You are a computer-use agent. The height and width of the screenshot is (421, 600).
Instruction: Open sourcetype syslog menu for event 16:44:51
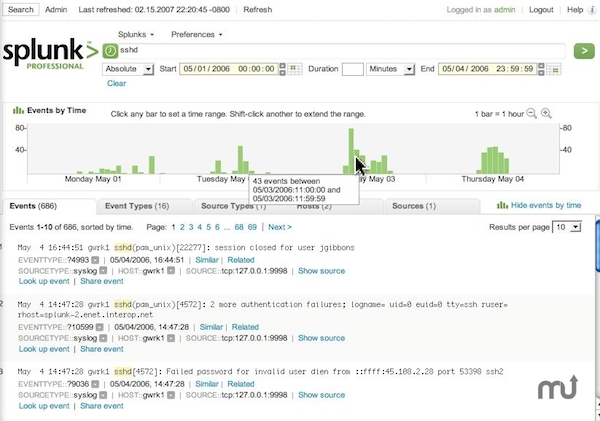point(103,271)
